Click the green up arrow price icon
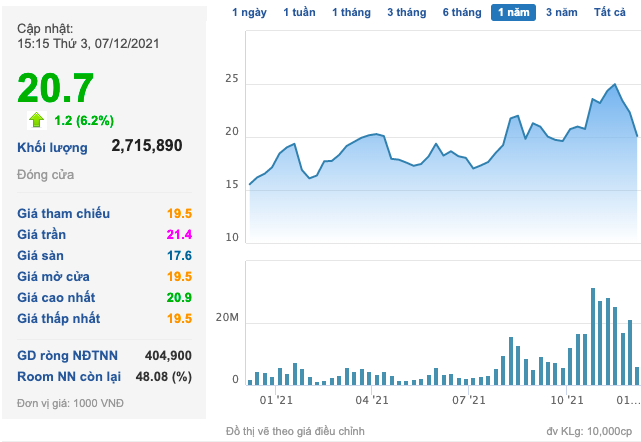The width and height of the screenshot is (641, 442). pos(36,120)
